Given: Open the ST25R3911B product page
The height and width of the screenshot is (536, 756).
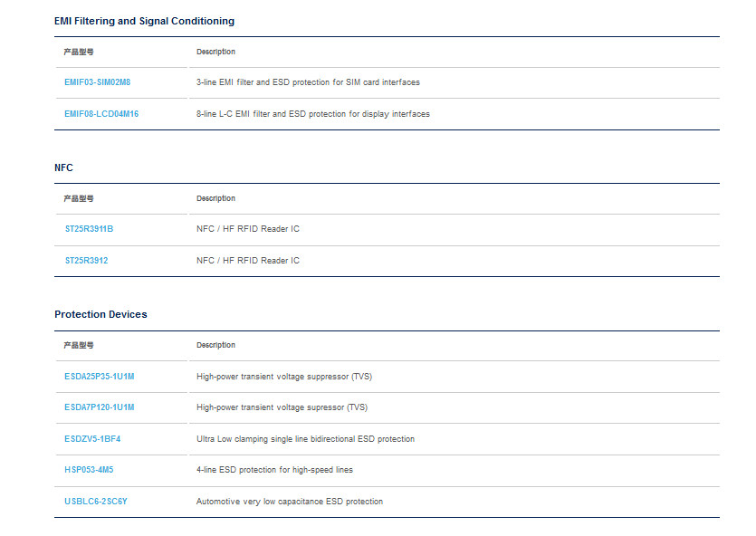Looking at the screenshot, I should click(90, 229).
